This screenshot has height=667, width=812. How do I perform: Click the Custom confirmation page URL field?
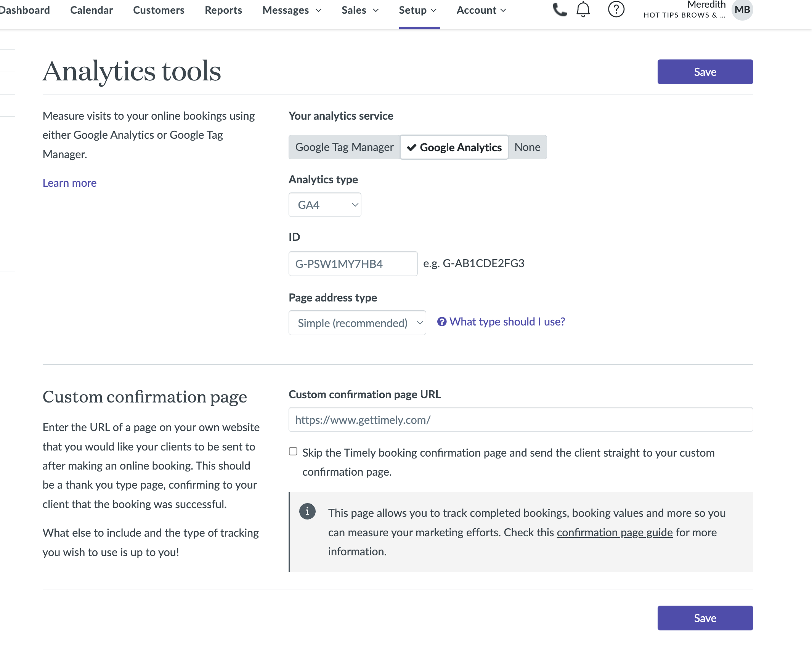click(520, 420)
